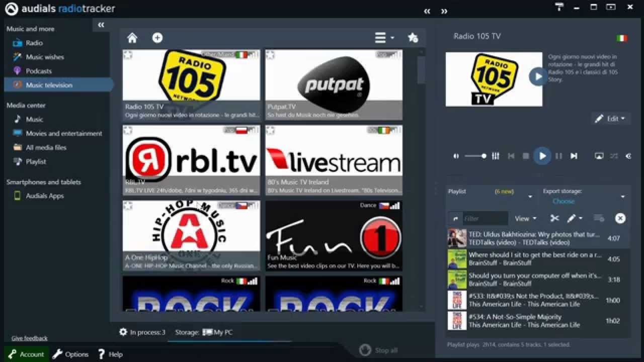Open the Putpat.TV station thumbnail

tap(334, 85)
